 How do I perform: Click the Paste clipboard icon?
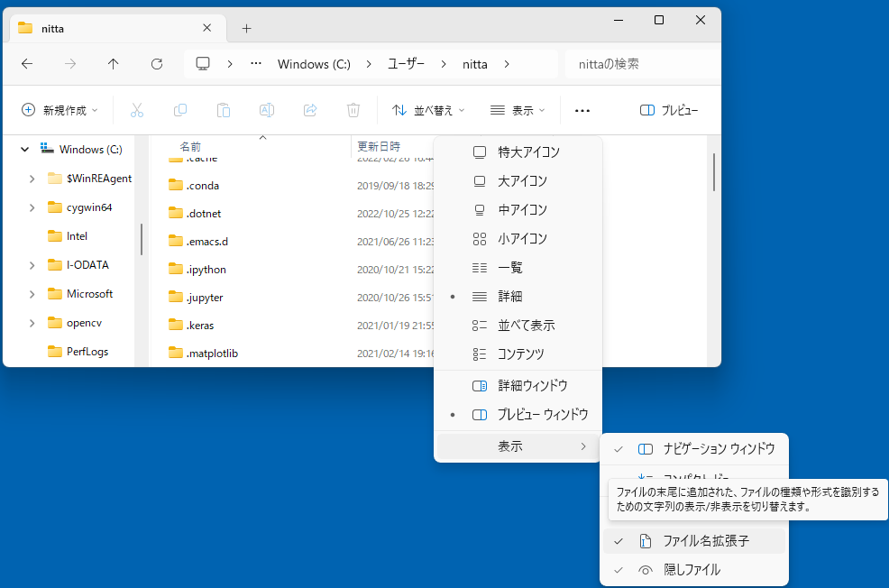(224, 110)
